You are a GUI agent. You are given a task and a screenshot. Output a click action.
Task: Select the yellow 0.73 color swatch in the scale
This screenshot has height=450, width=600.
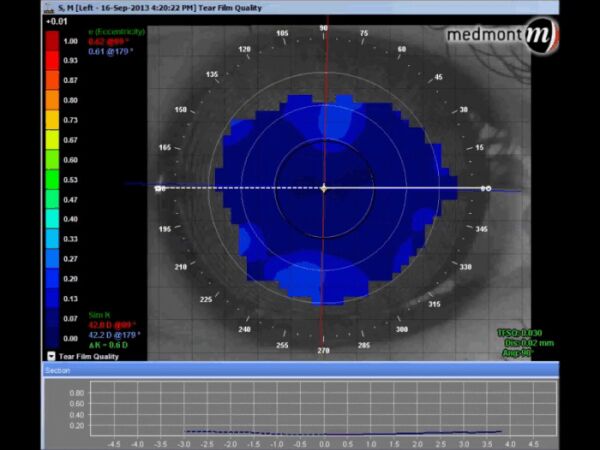pyautogui.click(x=52, y=120)
